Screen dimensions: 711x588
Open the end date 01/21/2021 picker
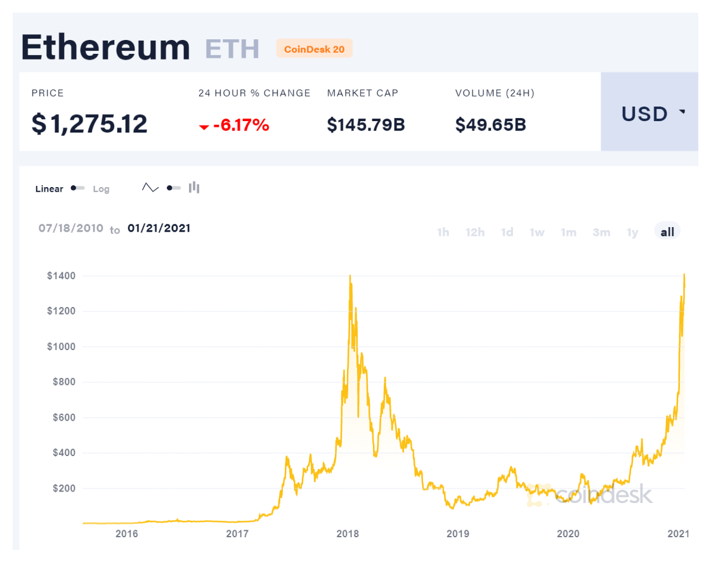coord(159,228)
